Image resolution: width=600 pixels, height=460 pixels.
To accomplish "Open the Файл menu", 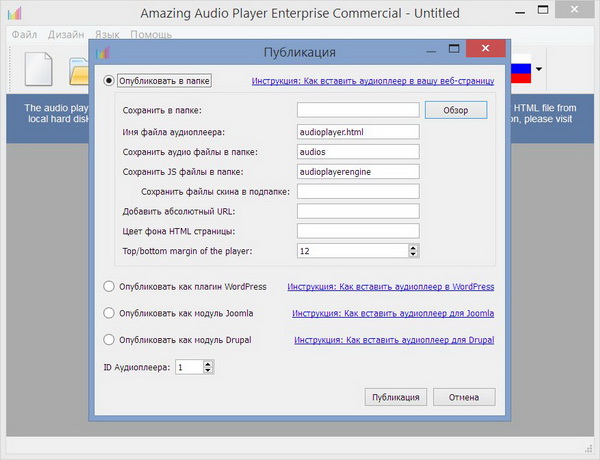I will (24, 34).
